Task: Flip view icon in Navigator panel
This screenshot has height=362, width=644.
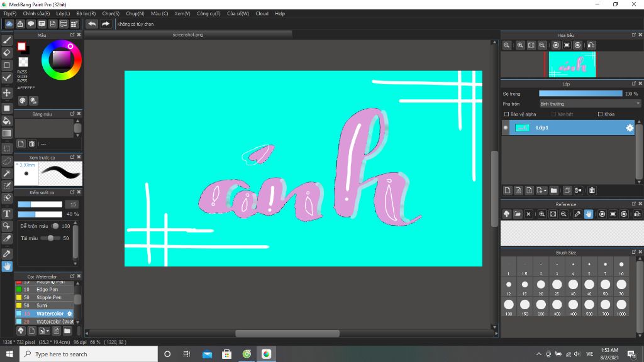Action: tap(591, 45)
